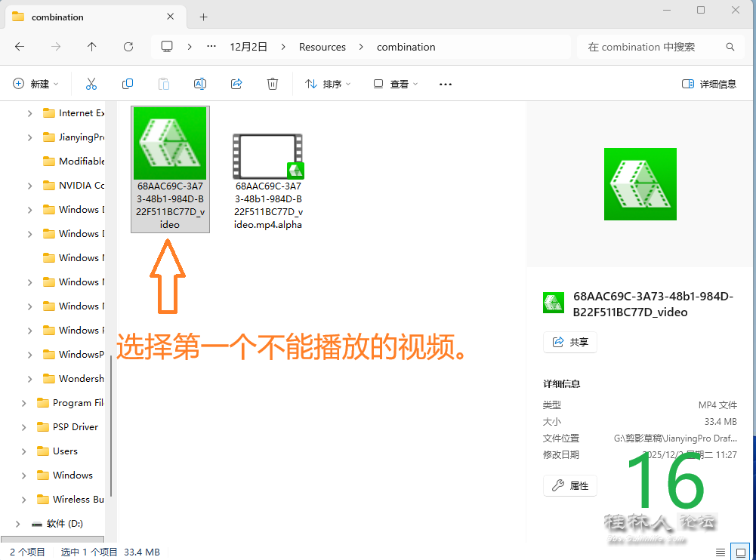Toggle the 详细信息 details pane

[x=708, y=84]
